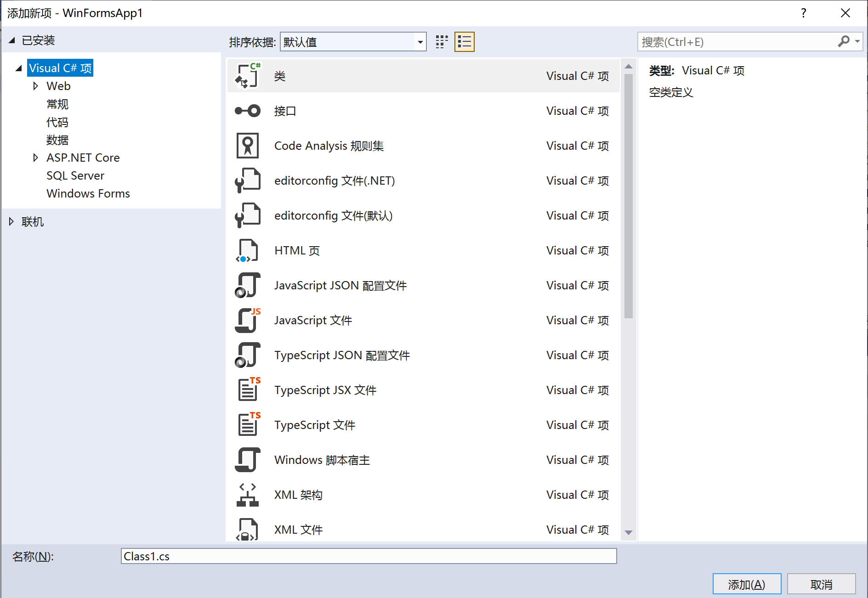
Task: Open the search options dropdown arrow
Action: (x=857, y=42)
